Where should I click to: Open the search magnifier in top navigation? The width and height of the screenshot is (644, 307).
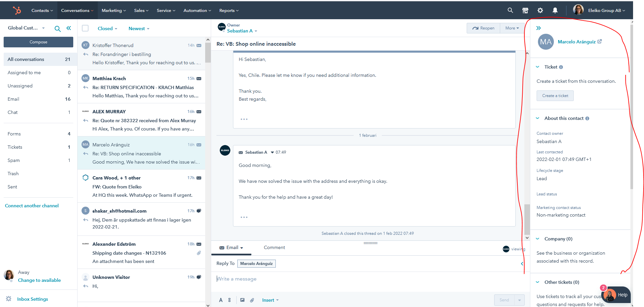(x=510, y=10)
